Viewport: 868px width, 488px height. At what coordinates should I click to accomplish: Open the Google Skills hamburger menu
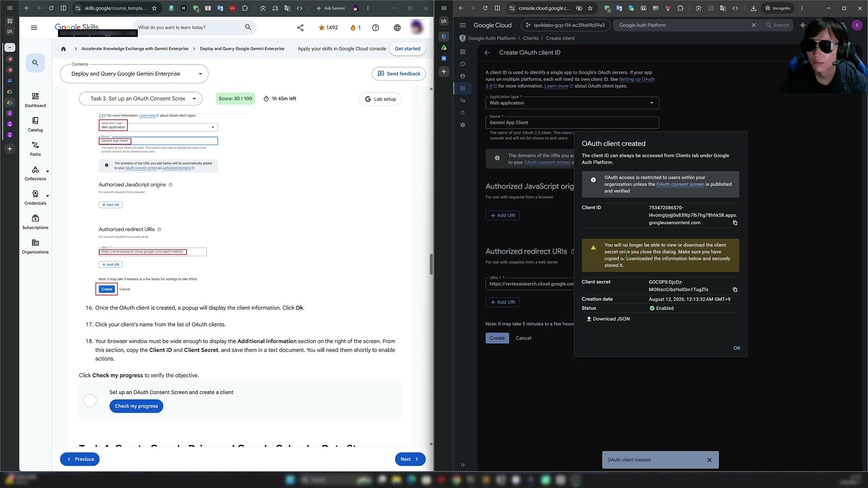(34, 28)
